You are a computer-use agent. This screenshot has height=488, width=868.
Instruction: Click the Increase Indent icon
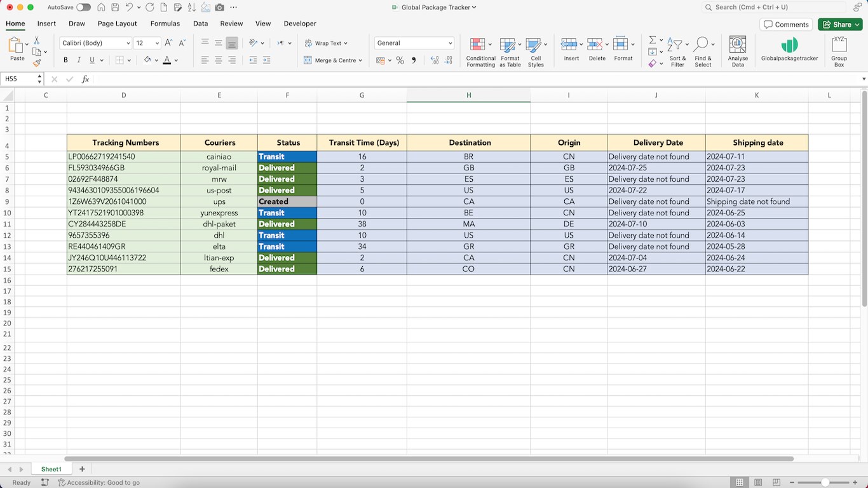click(266, 60)
